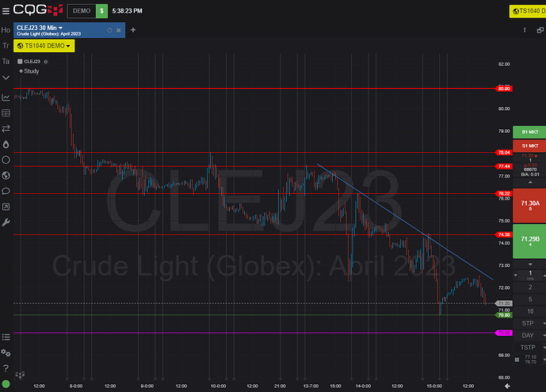Image resolution: width=546 pixels, height=392 pixels.
Task: Select the Tr sidebar item
Action: pos(6,46)
